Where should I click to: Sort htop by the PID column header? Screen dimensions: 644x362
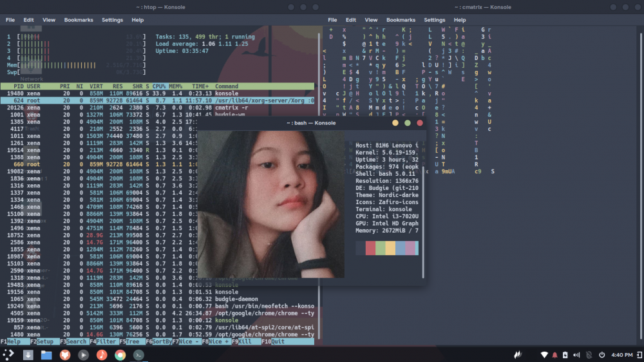coord(19,86)
